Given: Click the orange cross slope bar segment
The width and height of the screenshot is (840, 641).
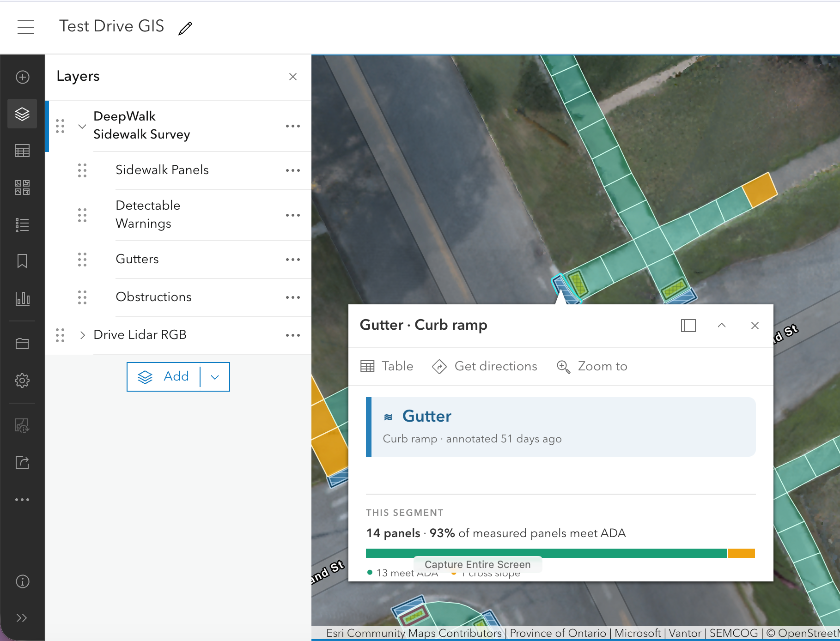Looking at the screenshot, I should pos(742,553).
